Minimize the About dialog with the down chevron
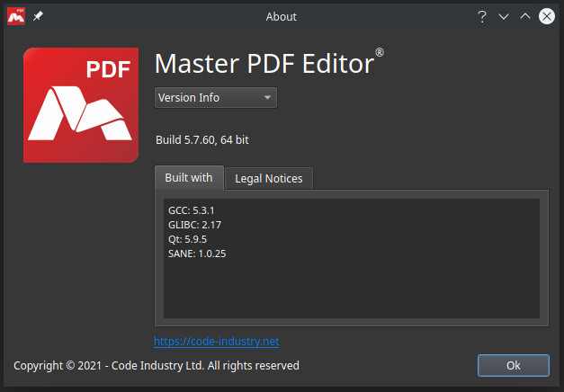 (504, 16)
